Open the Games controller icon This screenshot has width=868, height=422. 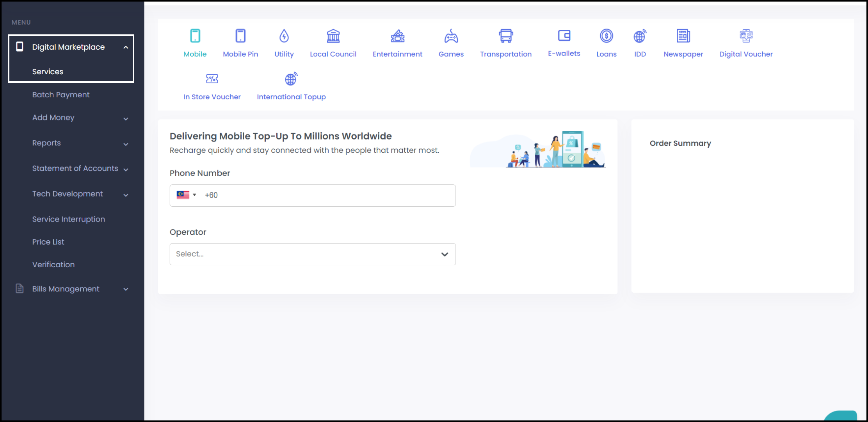pyautogui.click(x=451, y=36)
